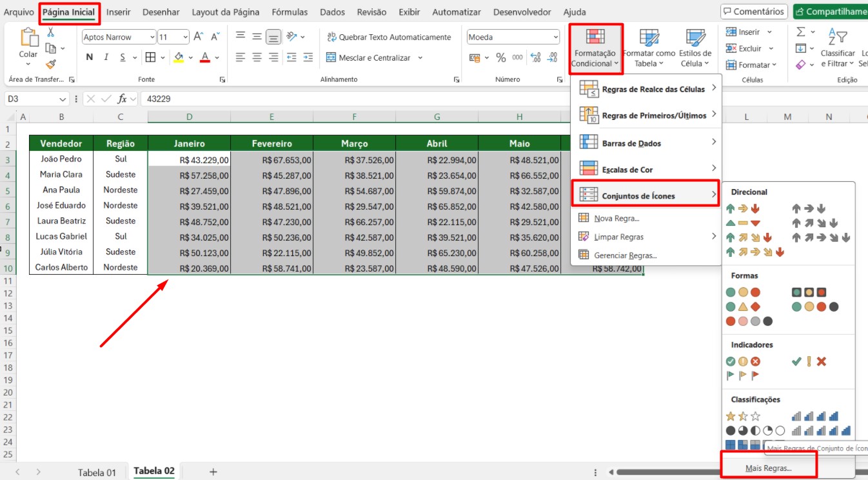Open Regras de Realce das Células submenu
868x480 pixels.
[646, 89]
